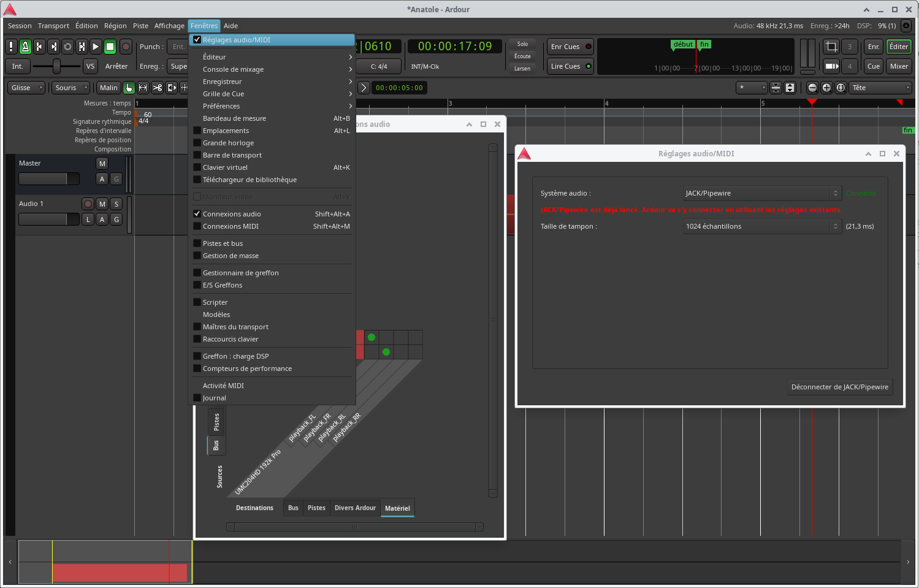Toggle loop playback icon
919x588 pixels.
tap(67, 47)
